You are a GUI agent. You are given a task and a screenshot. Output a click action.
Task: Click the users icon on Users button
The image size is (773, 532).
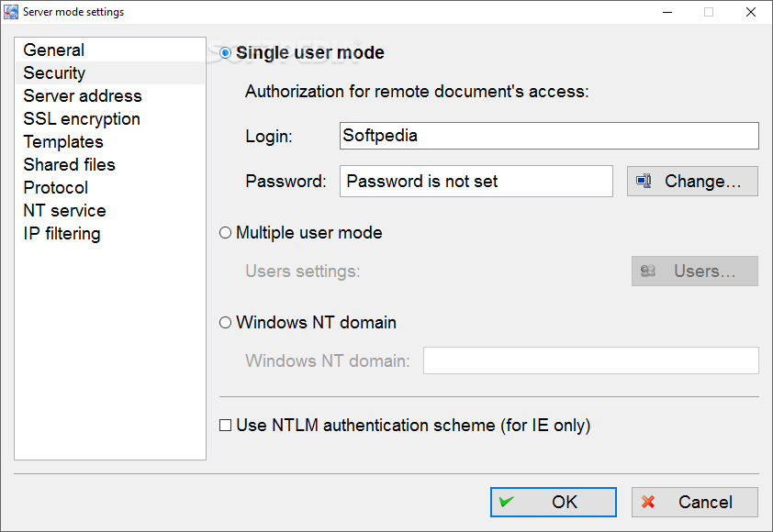[x=648, y=271]
